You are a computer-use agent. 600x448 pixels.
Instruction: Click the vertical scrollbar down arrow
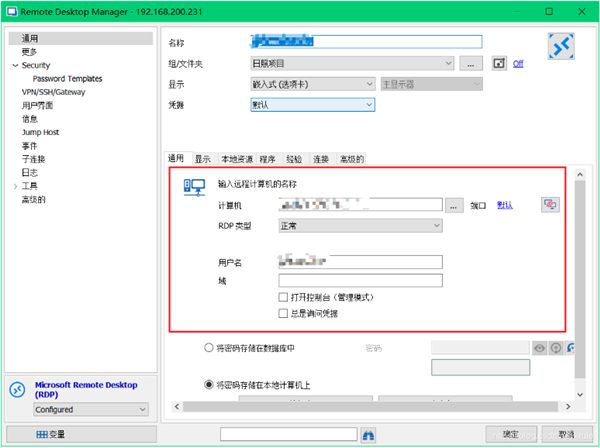(580, 394)
